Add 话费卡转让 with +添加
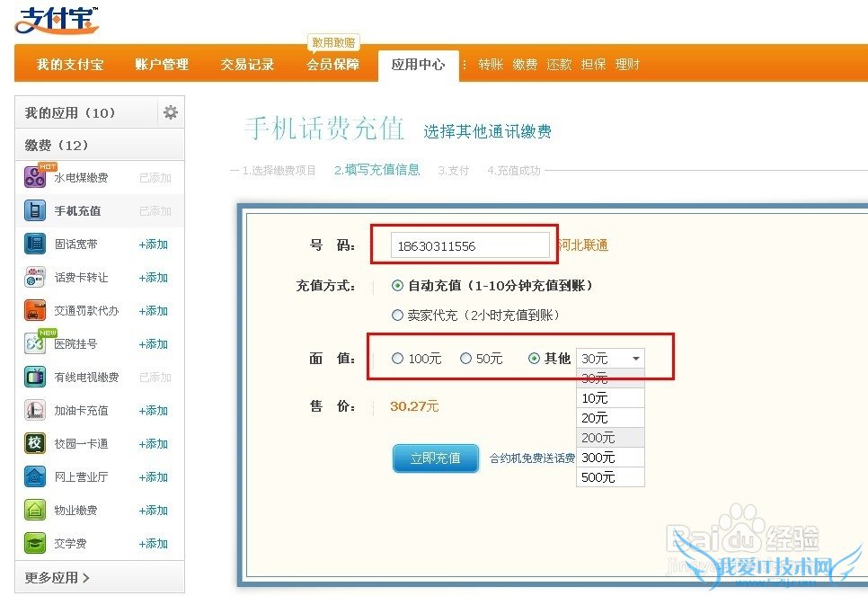This screenshot has height=596, width=868. coord(154,278)
